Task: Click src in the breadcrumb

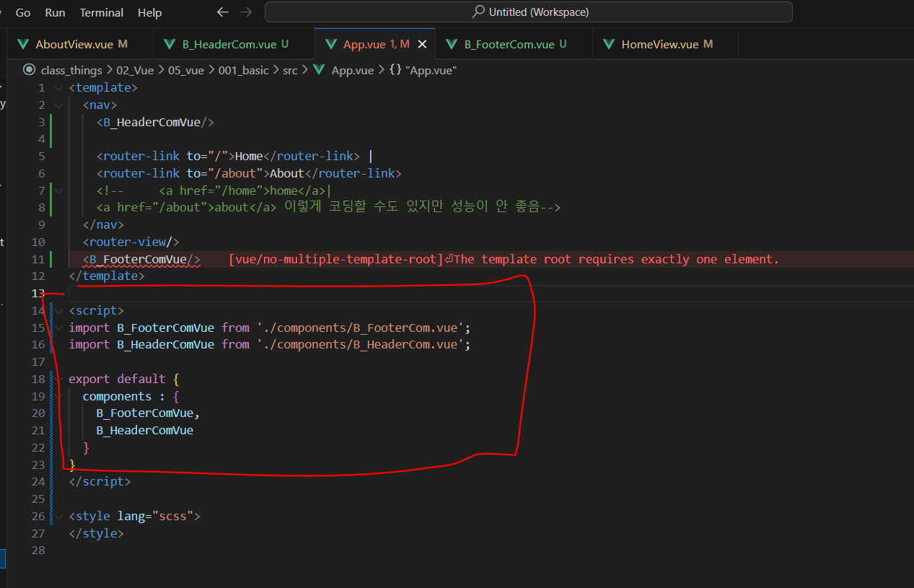Action: tap(290, 70)
